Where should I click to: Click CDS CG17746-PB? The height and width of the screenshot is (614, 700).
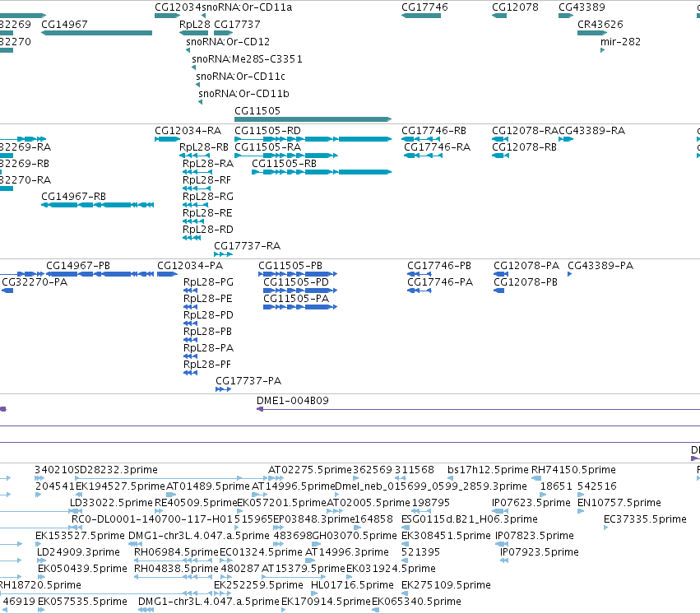[x=439, y=266]
